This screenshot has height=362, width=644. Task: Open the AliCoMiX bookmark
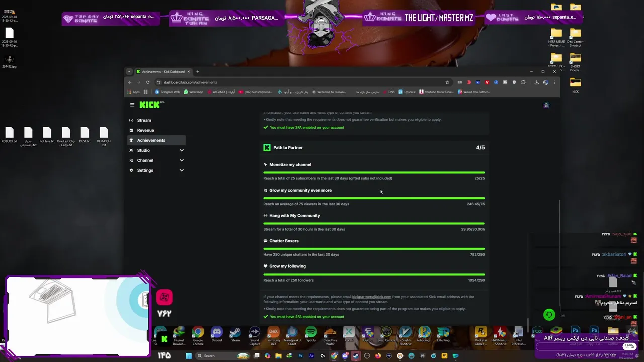221,92
